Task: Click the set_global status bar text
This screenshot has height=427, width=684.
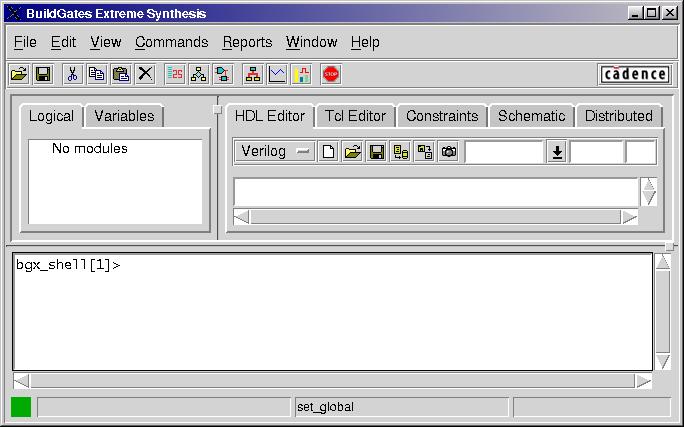Action: click(x=325, y=407)
